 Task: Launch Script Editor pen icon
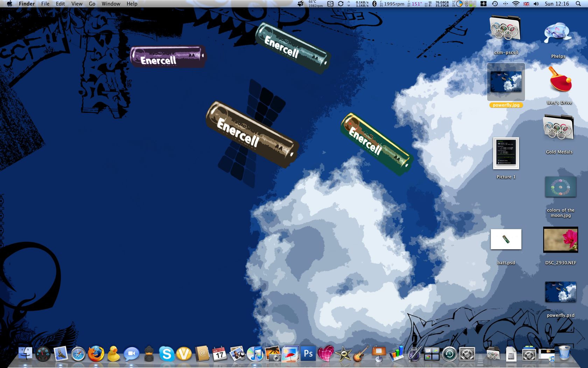coord(414,354)
